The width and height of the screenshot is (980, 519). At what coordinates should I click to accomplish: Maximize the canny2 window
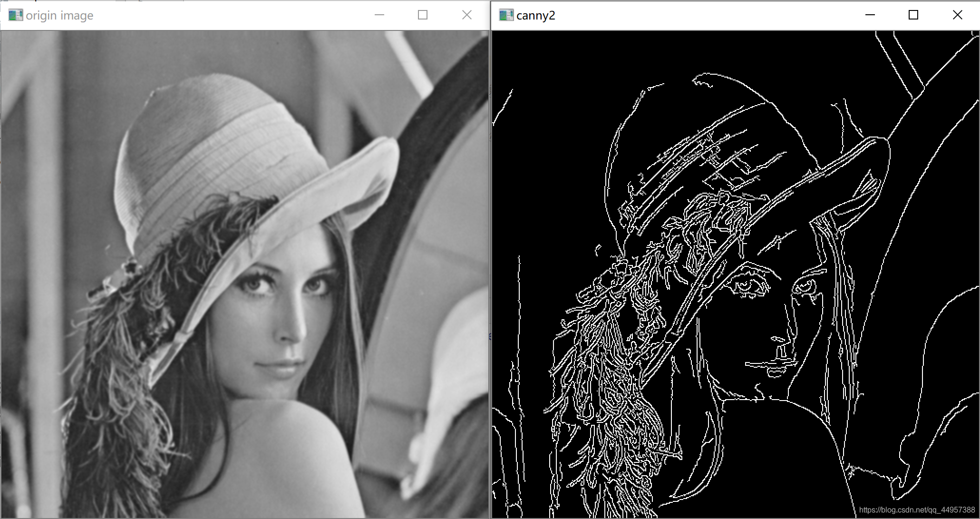913,15
